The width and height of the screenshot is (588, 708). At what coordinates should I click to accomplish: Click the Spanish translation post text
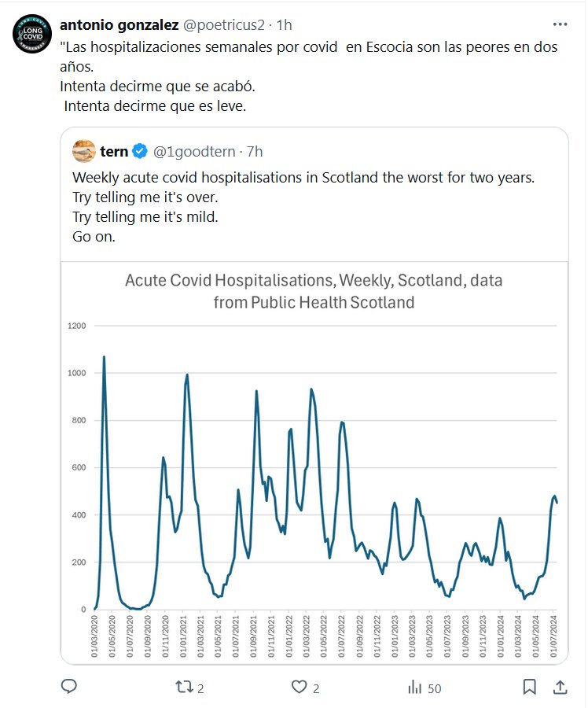click(x=308, y=76)
